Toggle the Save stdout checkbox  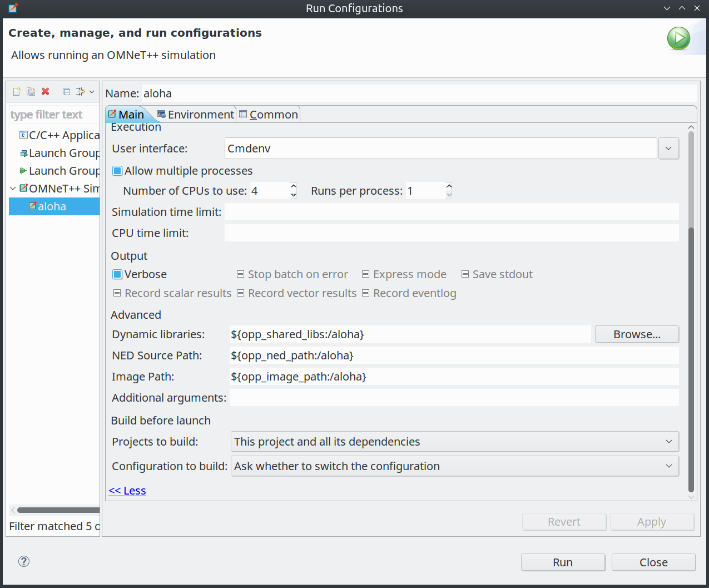click(465, 274)
